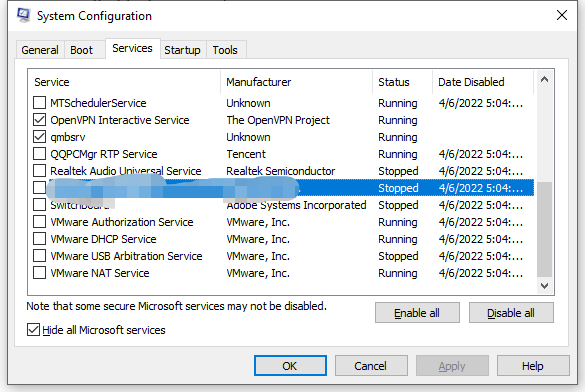
Task: Click the Apply button
Action: pos(452,366)
